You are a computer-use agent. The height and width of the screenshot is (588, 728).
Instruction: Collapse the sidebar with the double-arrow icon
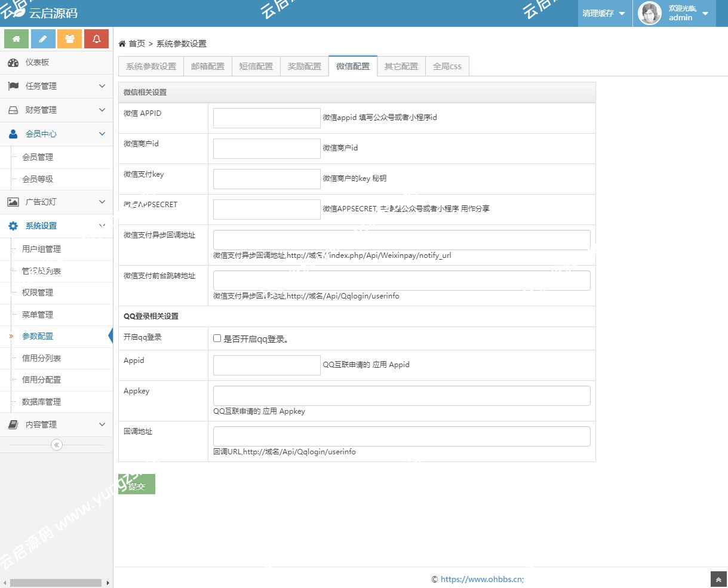click(x=57, y=445)
